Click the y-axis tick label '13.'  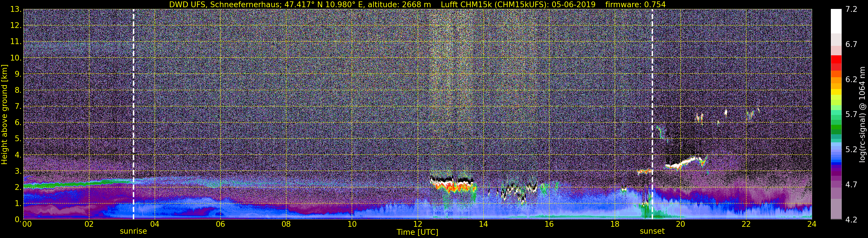[16, 10]
